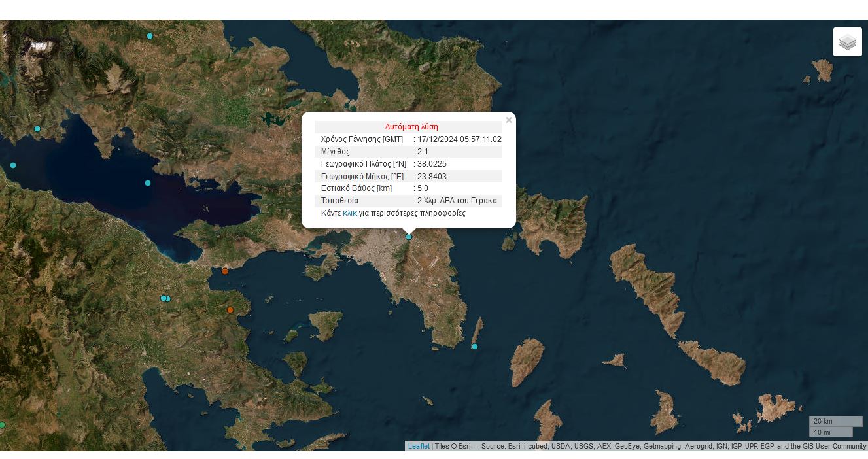Image resolution: width=868 pixels, height=459 pixels.
Task: Click the Τοποθεσία location text in the popup
Action: point(457,201)
